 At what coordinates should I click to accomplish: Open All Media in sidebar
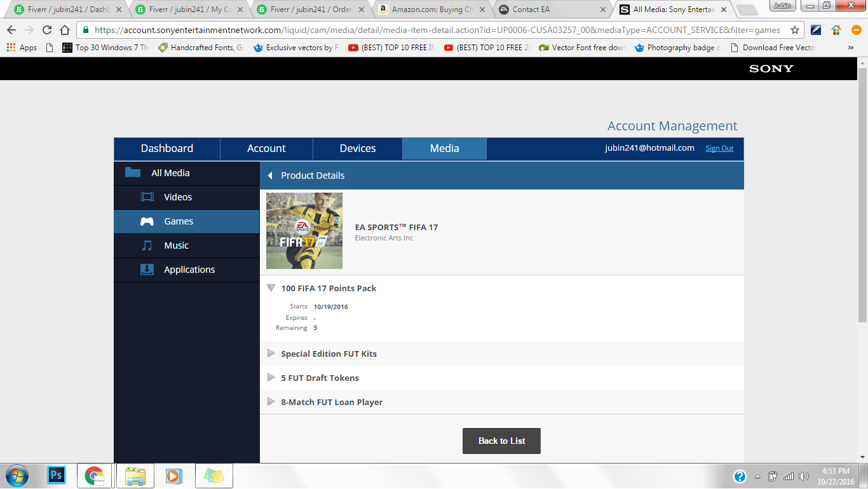(187, 172)
